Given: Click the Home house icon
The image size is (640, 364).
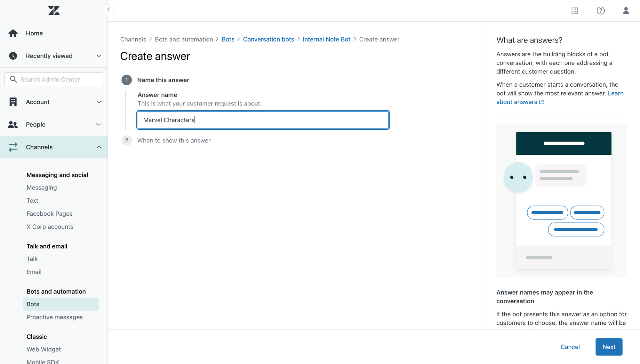Looking at the screenshot, I should (13, 33).
